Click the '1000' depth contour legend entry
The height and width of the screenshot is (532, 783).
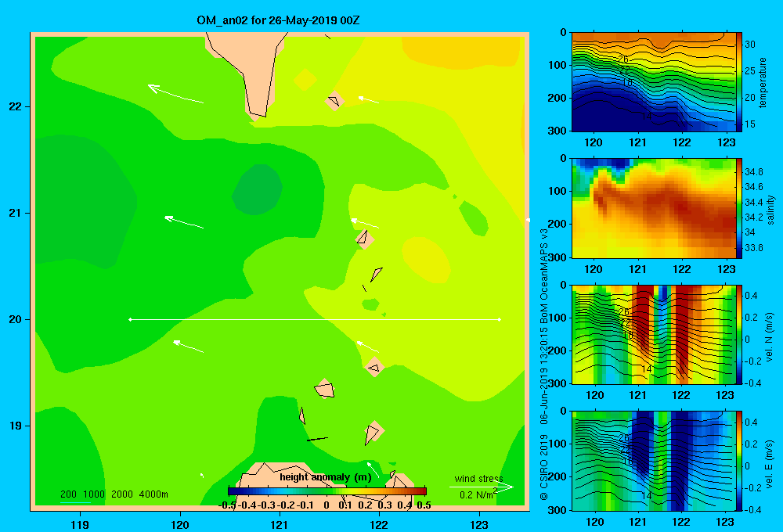pyautogui.click(x=94, y=494)
